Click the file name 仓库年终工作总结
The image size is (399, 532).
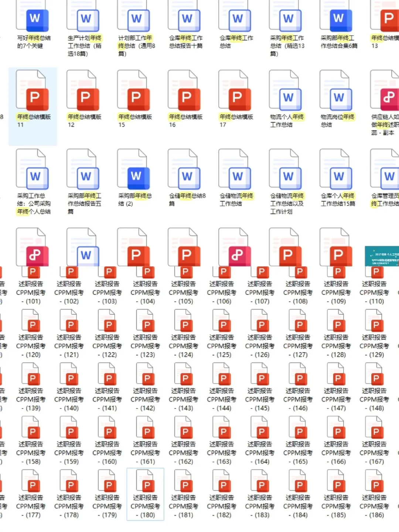(236, 42)
